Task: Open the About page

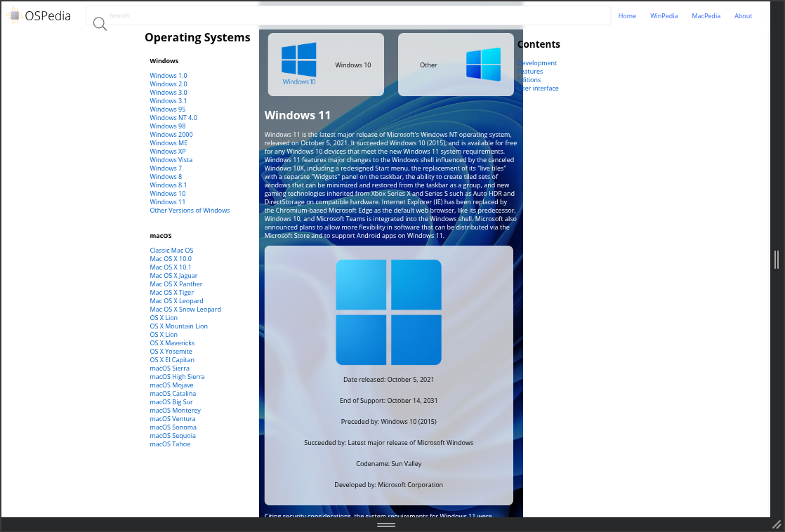Action: [x=743, y=16]
